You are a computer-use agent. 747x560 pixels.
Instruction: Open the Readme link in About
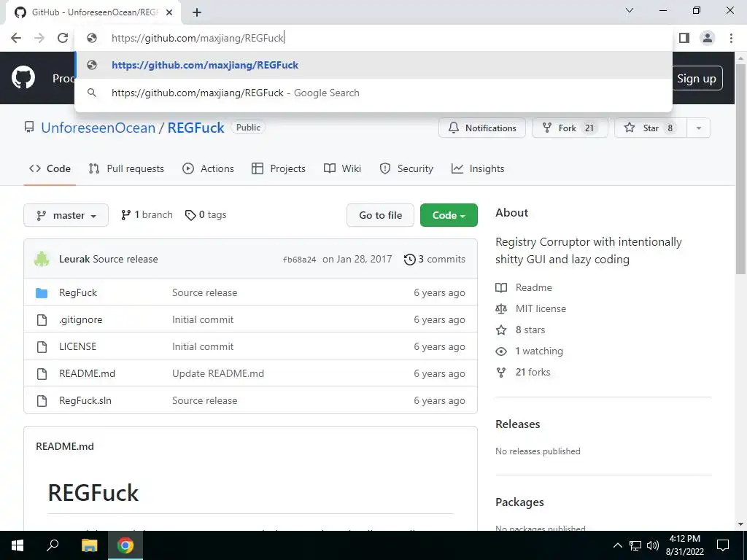pos(524,287)
